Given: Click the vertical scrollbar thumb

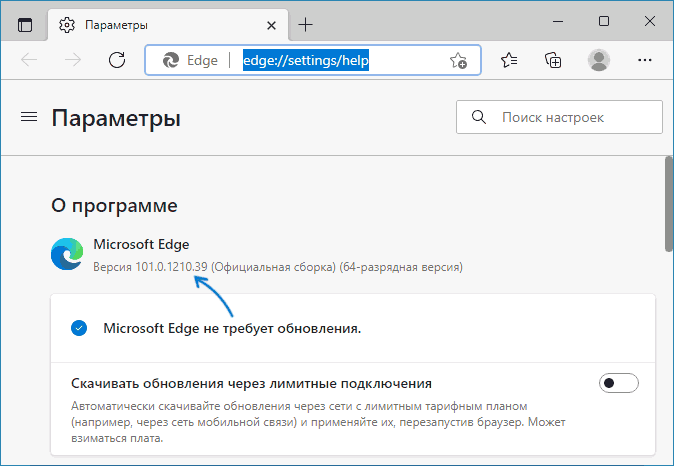Looking at the screenshot, I should [x=669, y=204].
